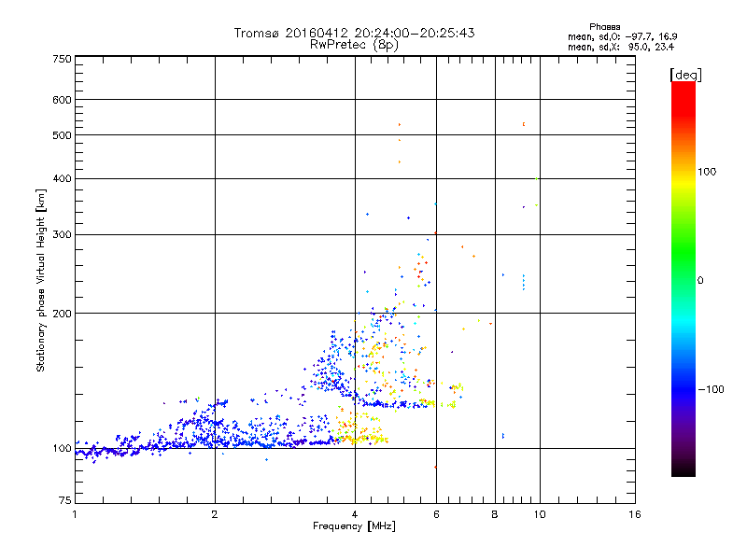Click the colorbar tick label '100'
This screenshot has width=747, height=560.
tap(707, 172)
